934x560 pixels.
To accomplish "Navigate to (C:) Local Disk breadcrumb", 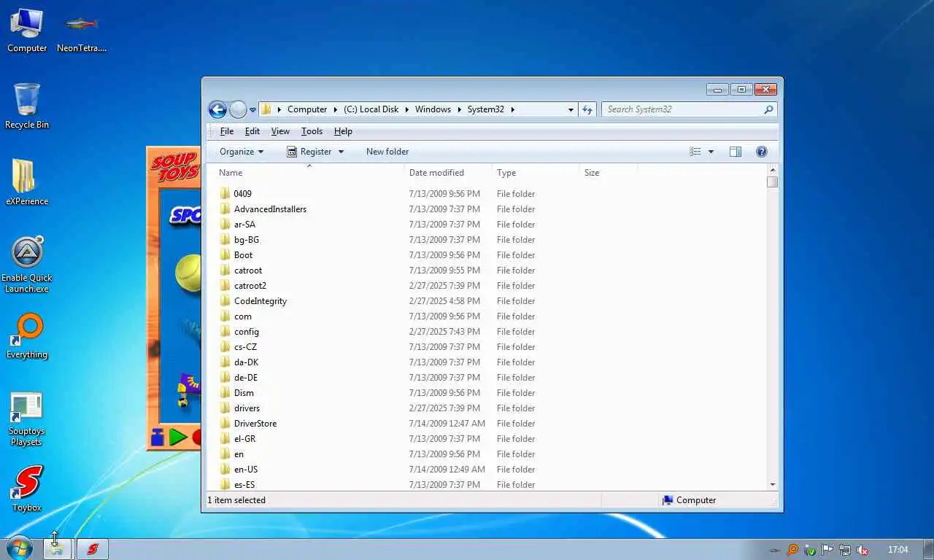I will pyautogui.click(x=371, y=109).
